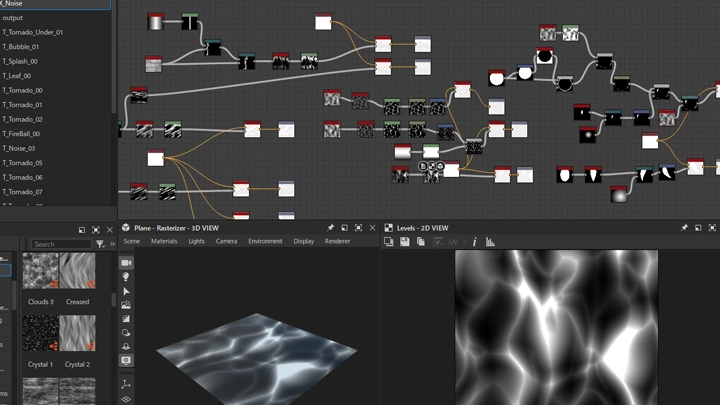This screenshot has width=720, height=405.
Task: Select T_Noise_03 in the explorer list
Action: 56,148
